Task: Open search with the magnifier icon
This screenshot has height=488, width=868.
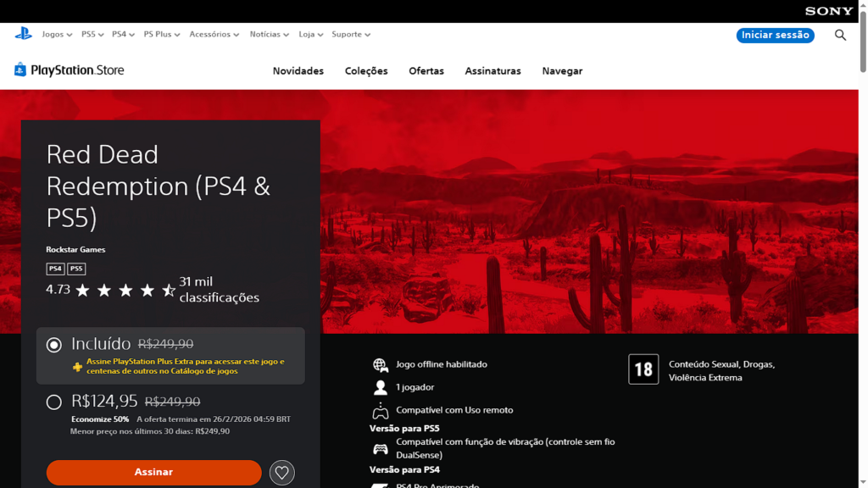Action: [840, 35]
